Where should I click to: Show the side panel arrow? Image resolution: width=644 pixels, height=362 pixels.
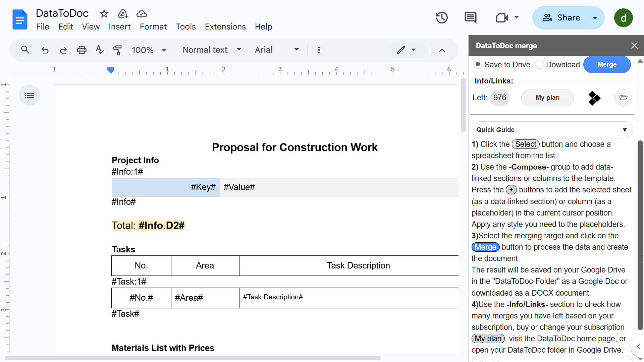coord(638,347)
